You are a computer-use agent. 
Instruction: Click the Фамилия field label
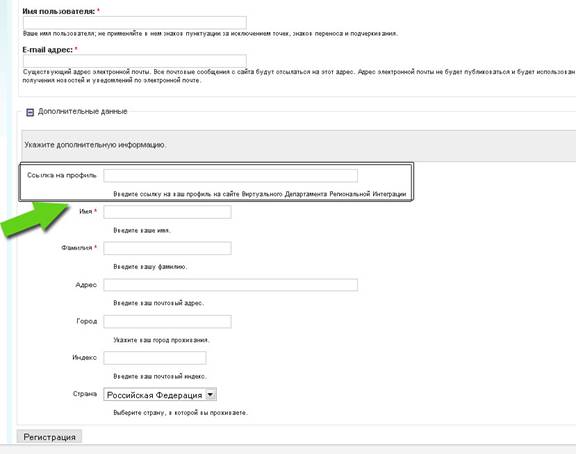[x=77, y=248]
